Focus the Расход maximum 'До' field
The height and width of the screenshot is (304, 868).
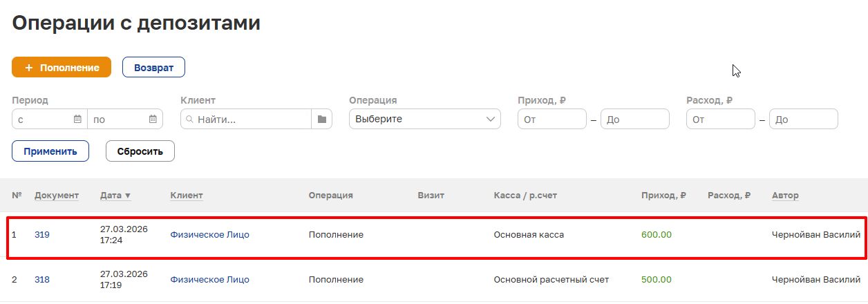point(803,120)
